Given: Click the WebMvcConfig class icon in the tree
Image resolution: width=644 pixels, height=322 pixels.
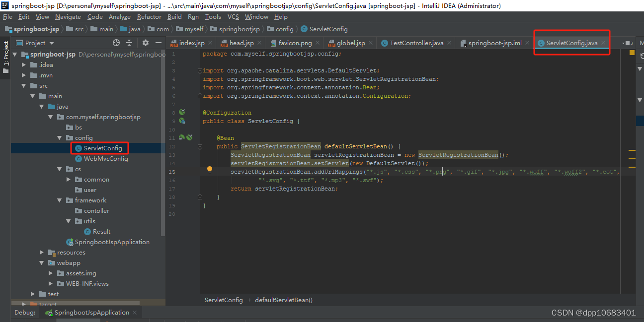Looking at the screenshot, I should (79, 159).
